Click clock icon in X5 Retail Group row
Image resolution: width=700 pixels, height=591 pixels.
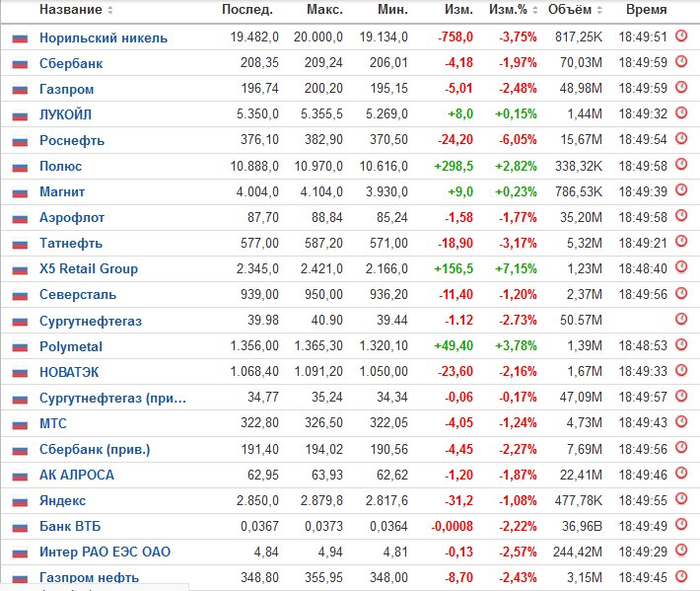coord(681,267)
